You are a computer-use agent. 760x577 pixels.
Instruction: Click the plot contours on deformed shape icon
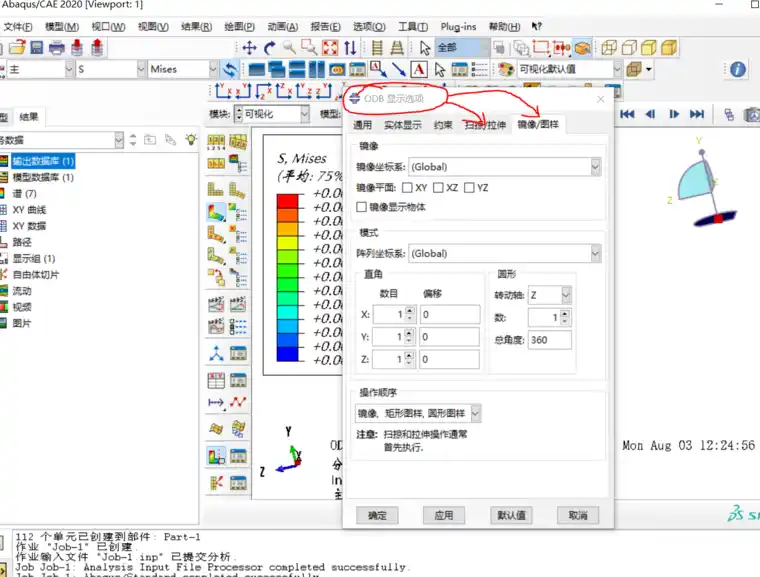(216, 212)
